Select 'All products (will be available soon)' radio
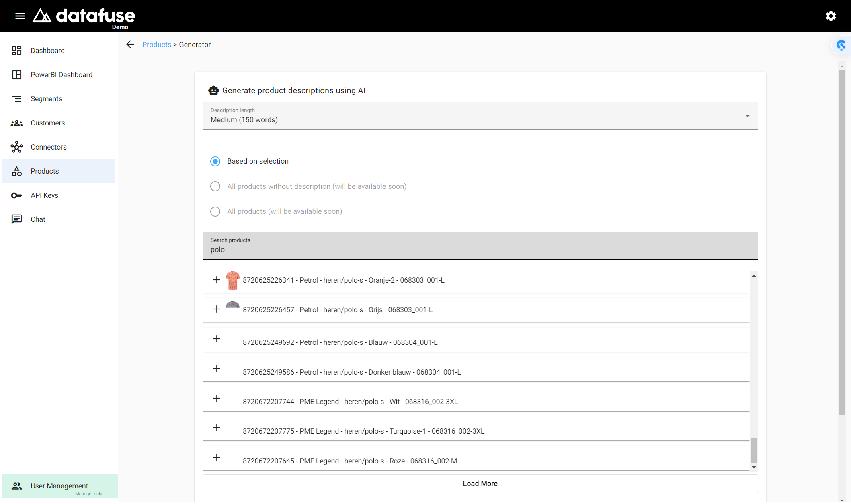851x504 pixels. [215, 211]
